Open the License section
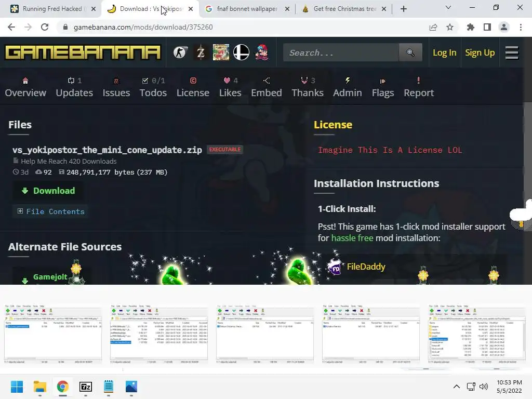This screenshot has height=399, width=532. 193,87
